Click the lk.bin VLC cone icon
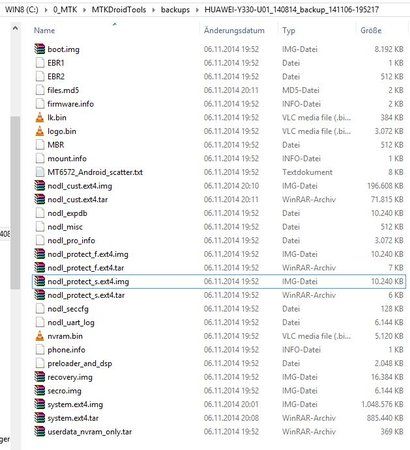This screenshot has width=410, height=450. pos(39,117)
